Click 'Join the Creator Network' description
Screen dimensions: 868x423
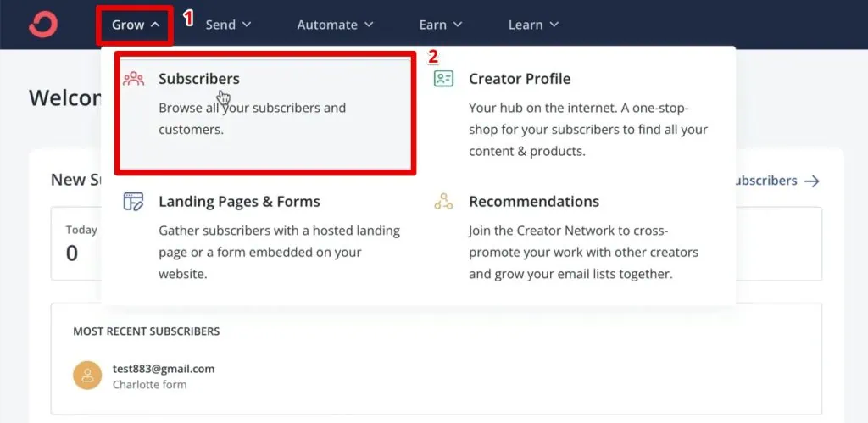click(x=583, y=252)
